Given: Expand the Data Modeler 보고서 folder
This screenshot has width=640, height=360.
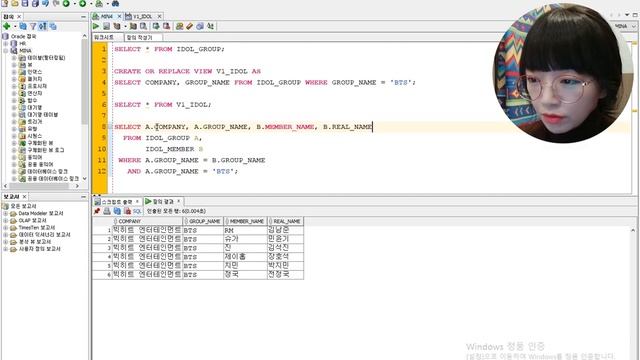Looking at the screenshot, I should click(x=6, y=213).
